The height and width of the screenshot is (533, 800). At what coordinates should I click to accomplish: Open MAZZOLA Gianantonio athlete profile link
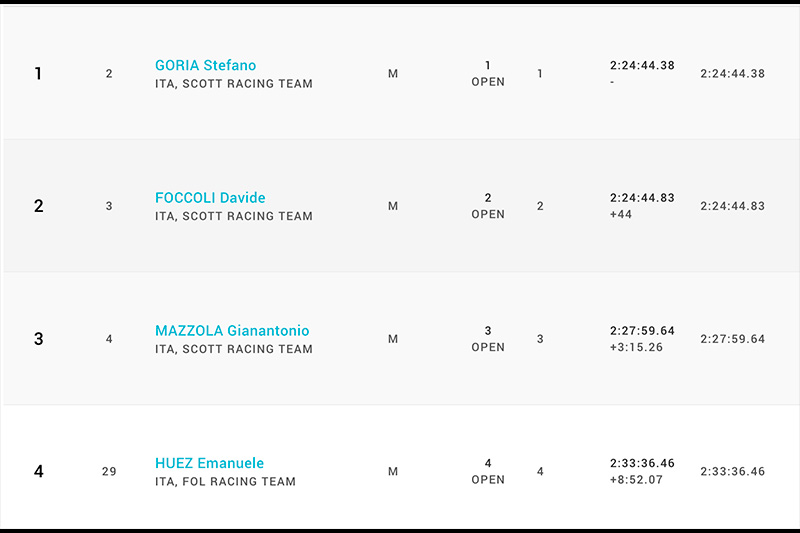pos(232,331)
